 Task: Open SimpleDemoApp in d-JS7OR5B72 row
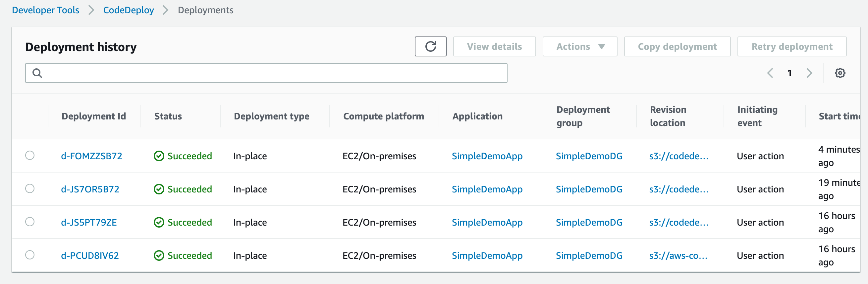[x=487, y=189]
